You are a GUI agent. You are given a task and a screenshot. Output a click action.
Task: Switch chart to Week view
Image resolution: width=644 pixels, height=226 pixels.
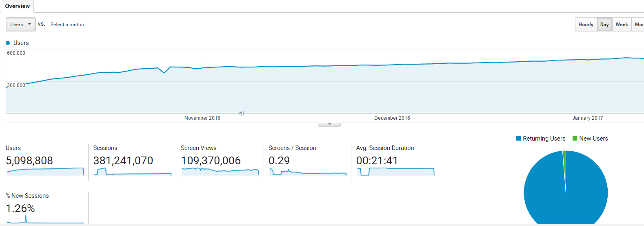point(622,25)
